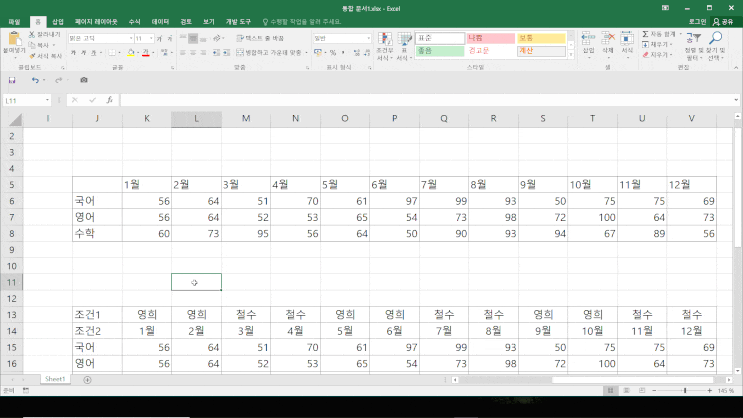Screen dimensions: 743x418
Task: Collapse the ribbon with the chevron
Action: (x=736, y=68)
